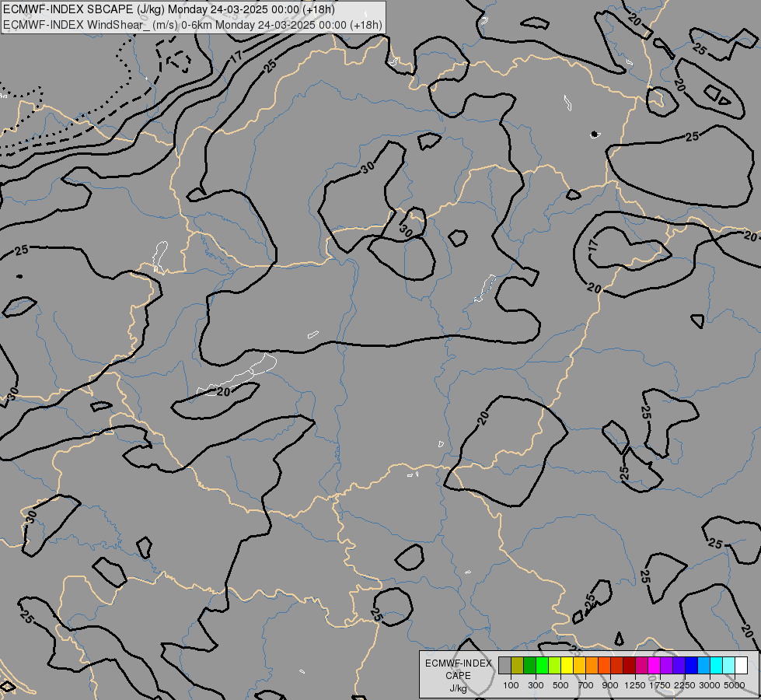Click the SBCAPE title line in header
The width and height of the screenshot is (761, 700).
169,9
